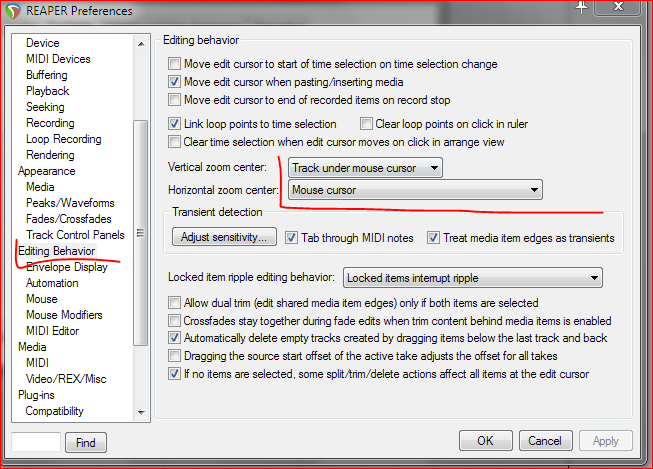Select Track Control Panels in tree

(75, 235)
